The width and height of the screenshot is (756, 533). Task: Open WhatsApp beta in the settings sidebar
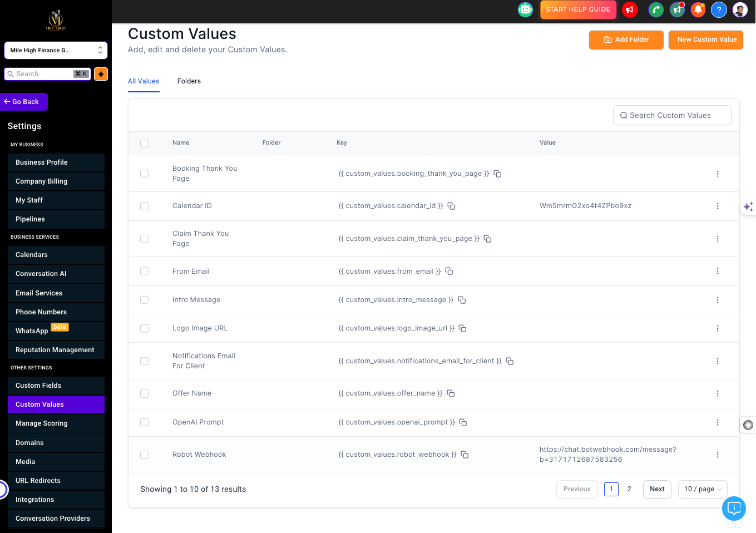coord(56,331)
